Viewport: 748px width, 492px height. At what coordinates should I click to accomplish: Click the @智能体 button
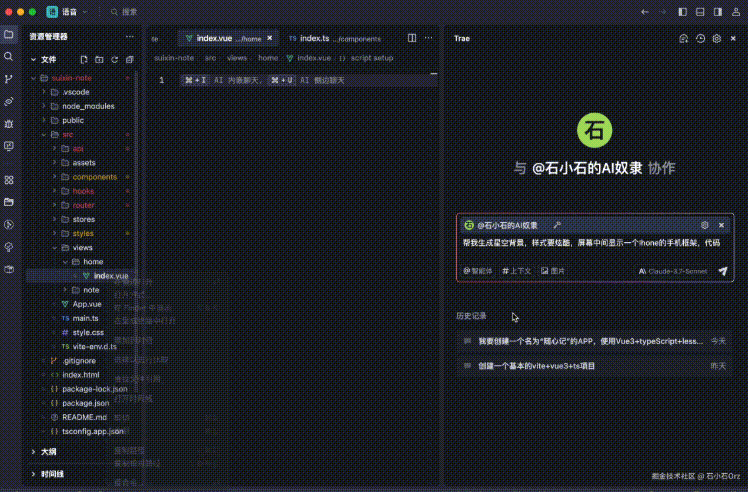point(478,271)
